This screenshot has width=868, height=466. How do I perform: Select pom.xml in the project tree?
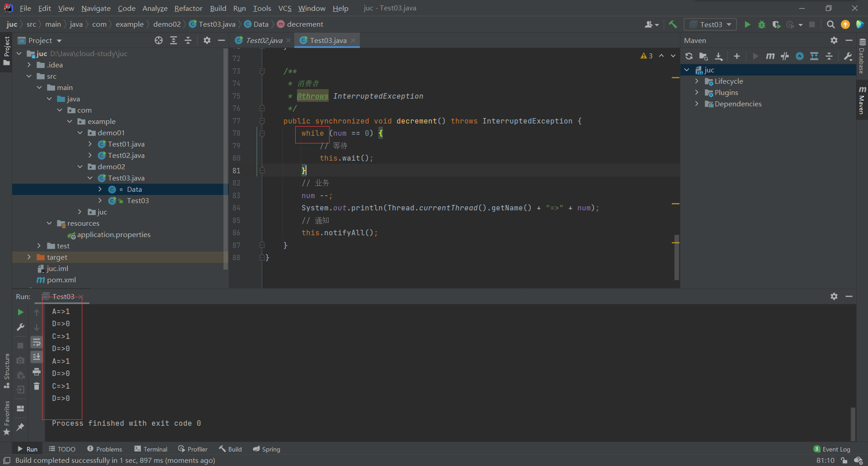pos(61,280)
